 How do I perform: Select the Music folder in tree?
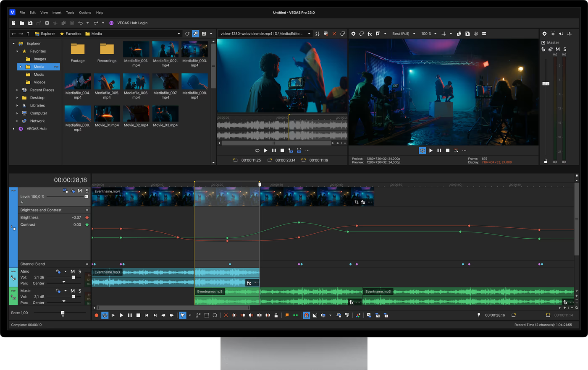[x=39, y=74]
